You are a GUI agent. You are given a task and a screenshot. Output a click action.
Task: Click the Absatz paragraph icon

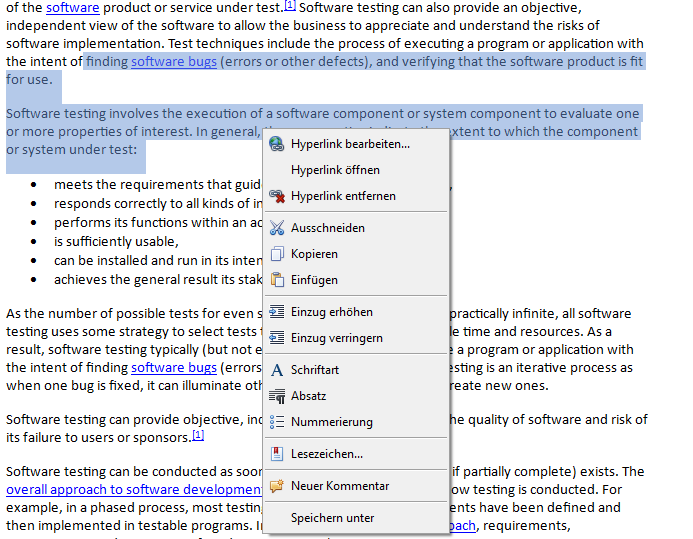(277, 396)
